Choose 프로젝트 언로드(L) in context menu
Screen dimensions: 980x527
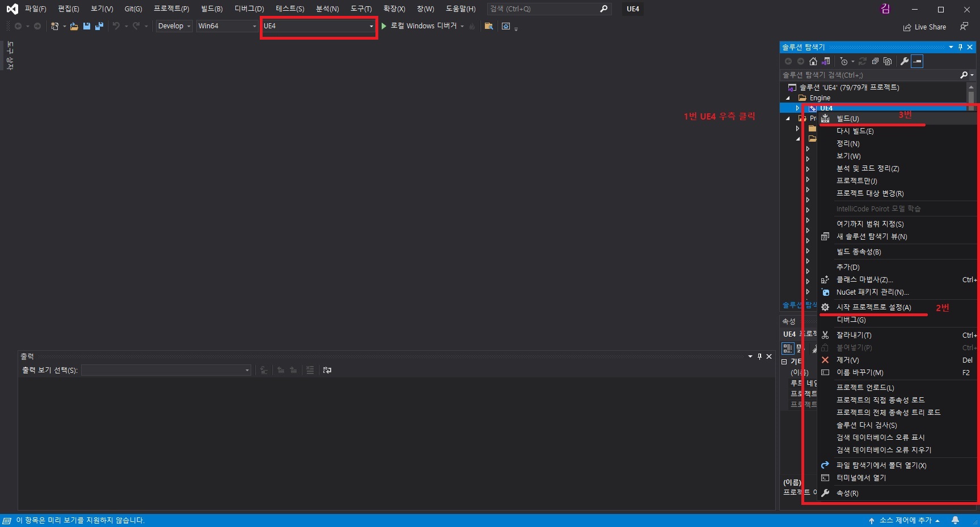[896, 388]
